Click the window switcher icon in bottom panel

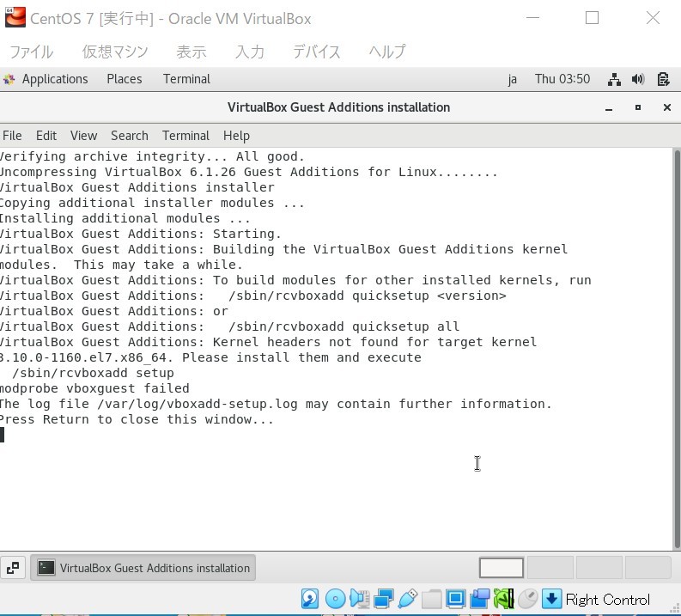point(13,568)
